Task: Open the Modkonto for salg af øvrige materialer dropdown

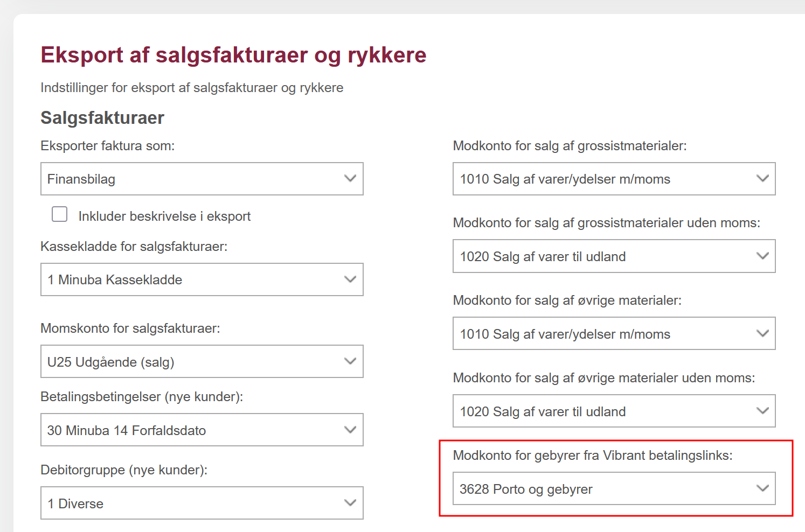Action: pyautogui.click(x=614, y=334)
